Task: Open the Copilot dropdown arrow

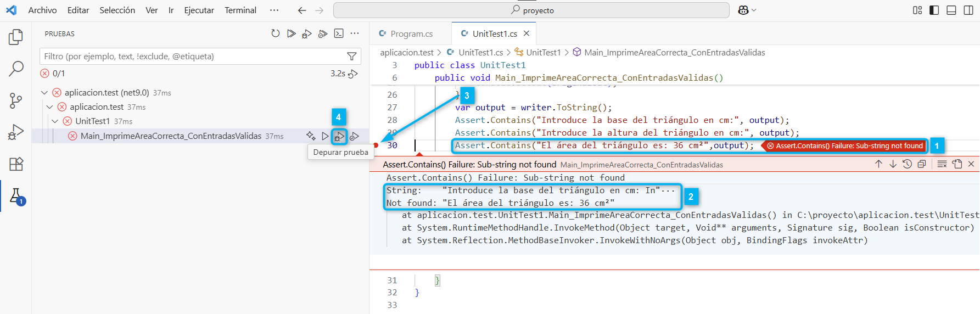Action: point(754,10)
